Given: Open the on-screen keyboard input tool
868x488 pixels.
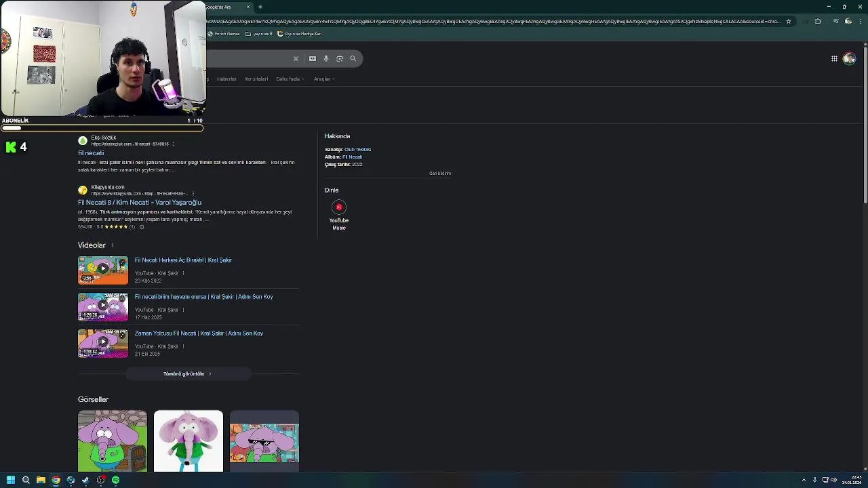Looking at the screenshot, I should (x=313, y=59).
